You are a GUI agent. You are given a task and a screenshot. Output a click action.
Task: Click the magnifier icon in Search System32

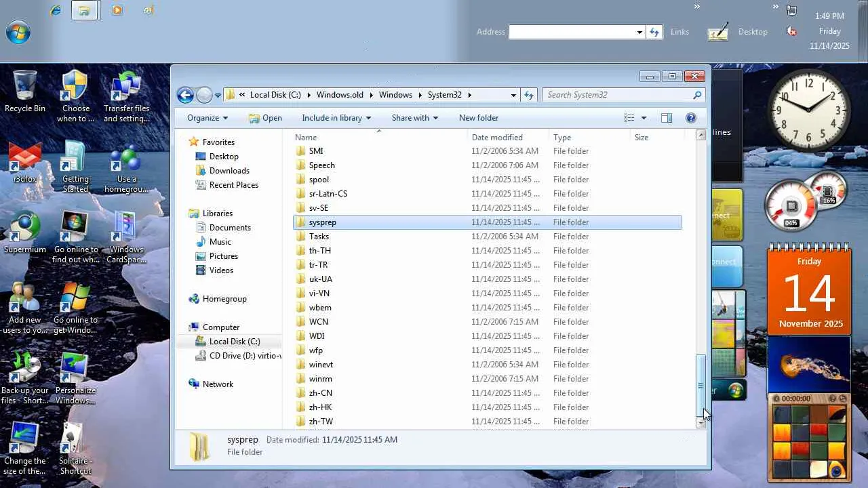[x=697, y=95]
